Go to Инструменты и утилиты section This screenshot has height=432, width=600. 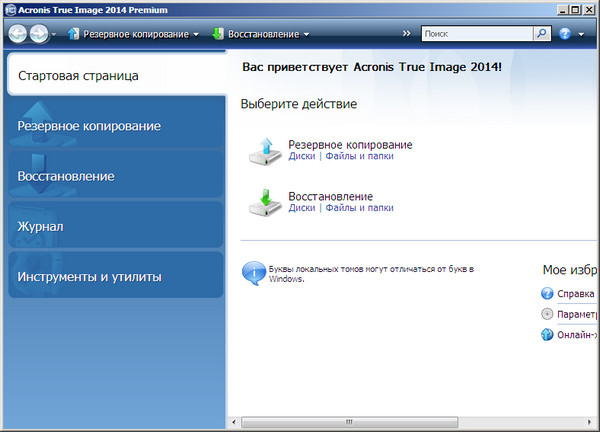click(x=115, y=277)
